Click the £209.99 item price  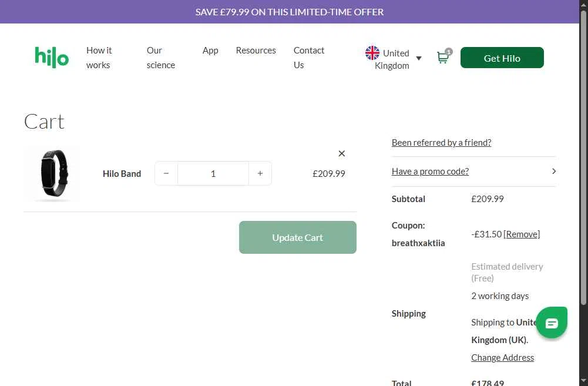click(329, 174)
